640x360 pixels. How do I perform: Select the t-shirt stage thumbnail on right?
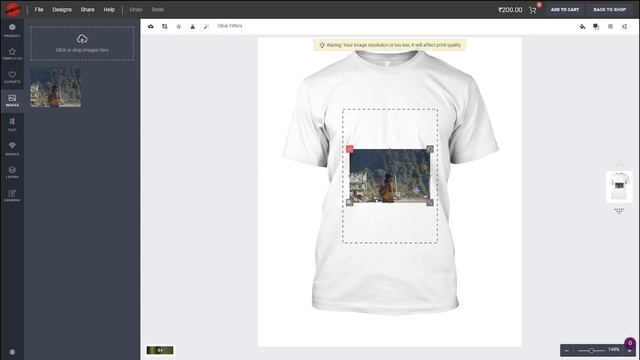[x=619, y=187]
